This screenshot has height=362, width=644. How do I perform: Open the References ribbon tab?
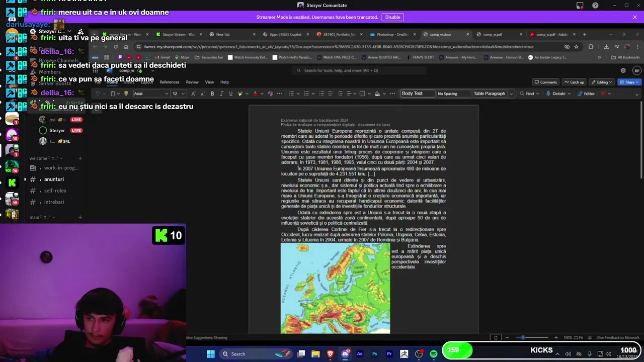[x=169, y=82]
